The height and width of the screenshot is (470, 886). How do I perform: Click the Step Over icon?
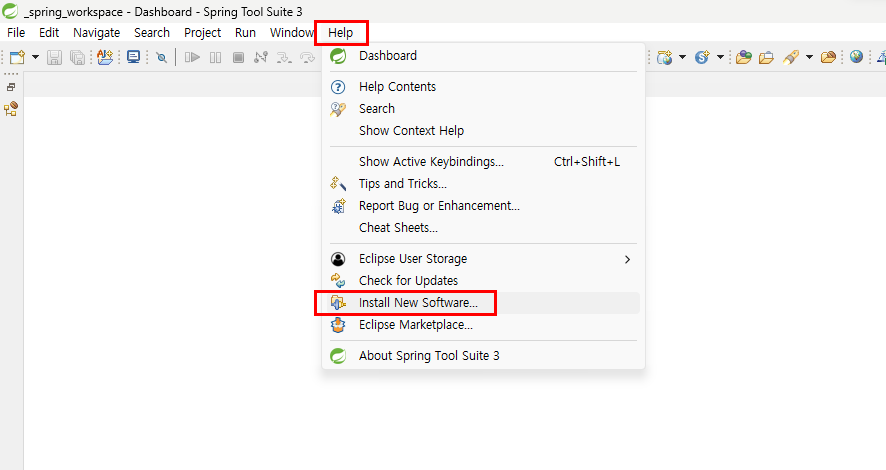point(307,57)
